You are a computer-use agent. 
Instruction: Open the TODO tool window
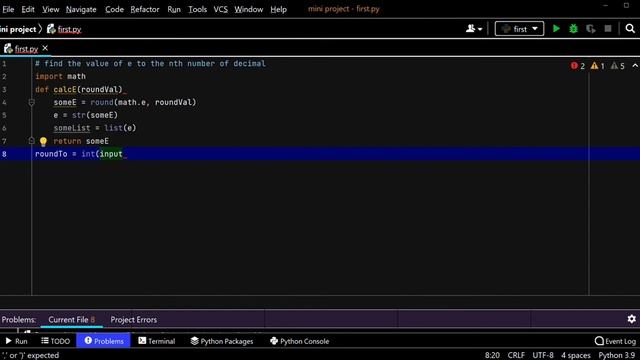click(56, 341)
